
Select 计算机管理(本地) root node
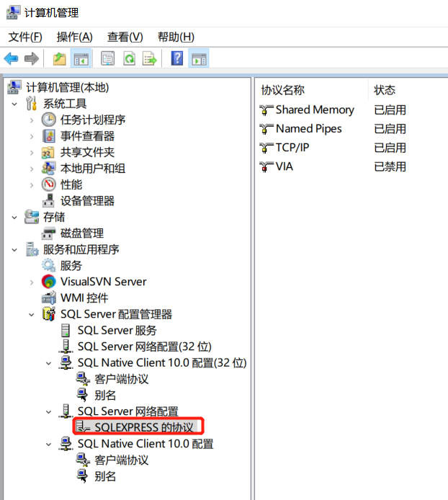(x=67, y=87)
